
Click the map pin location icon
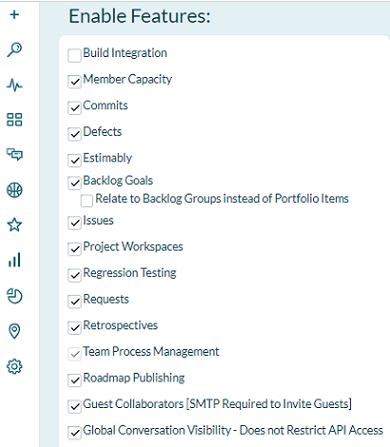[x=14, y=331]
